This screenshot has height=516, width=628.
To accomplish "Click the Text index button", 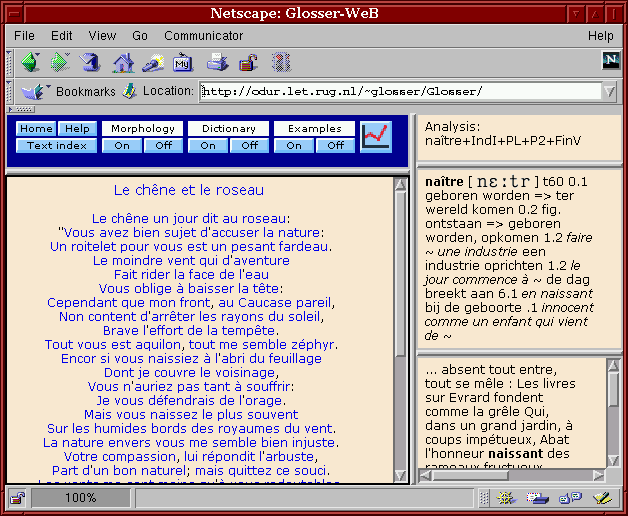I will pos(56,145).
